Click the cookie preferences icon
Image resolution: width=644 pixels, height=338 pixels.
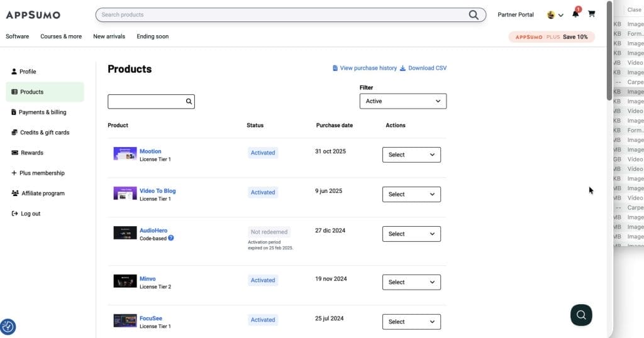(8, 327)
